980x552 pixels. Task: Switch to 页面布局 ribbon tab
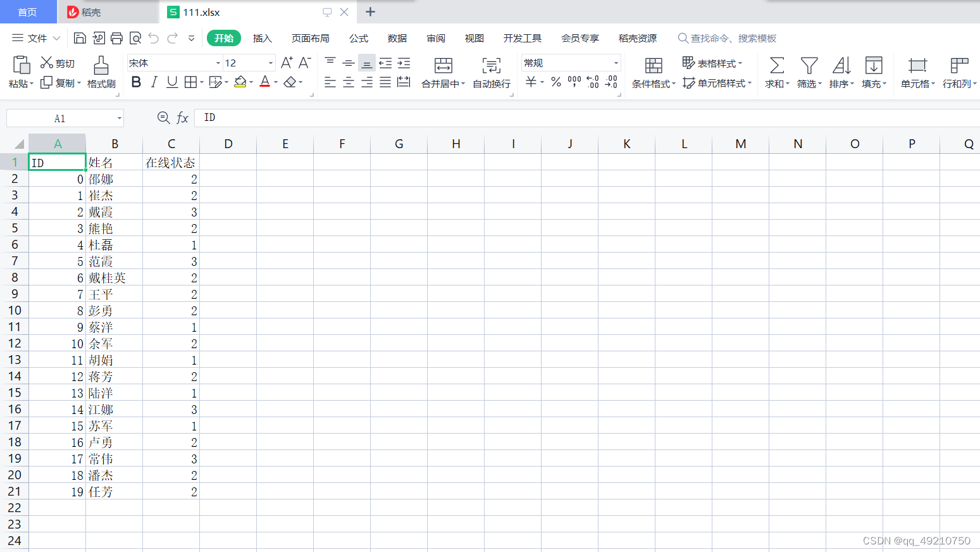click(x=310, y=38)
